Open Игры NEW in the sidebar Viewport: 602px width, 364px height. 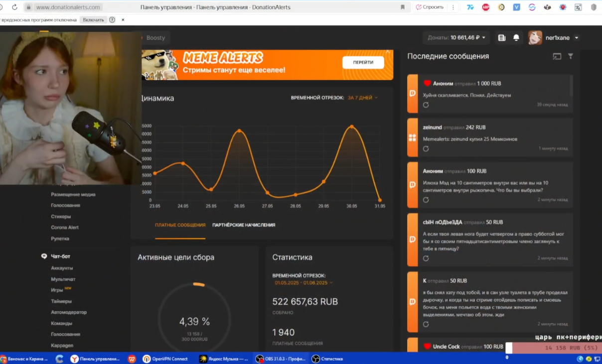(x=61, y=290)
